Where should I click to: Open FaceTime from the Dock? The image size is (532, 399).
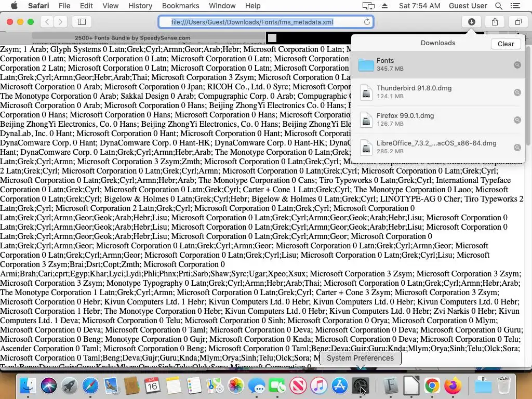[277, 386]
